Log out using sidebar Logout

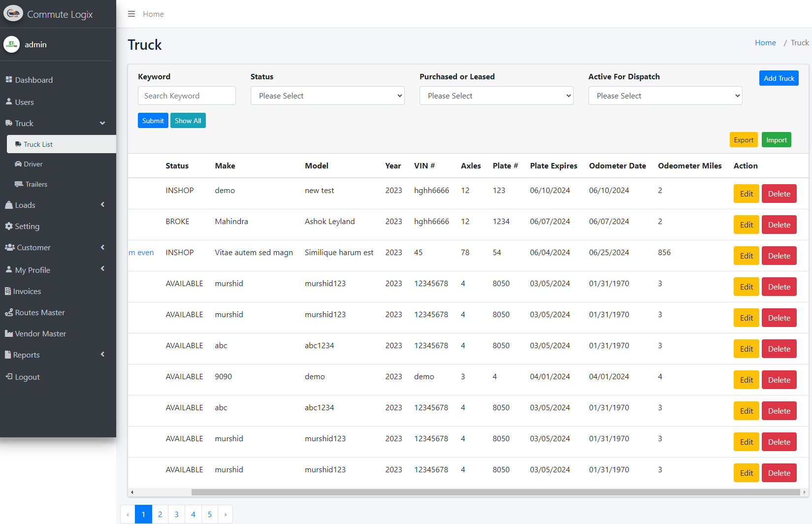(27, 377)
